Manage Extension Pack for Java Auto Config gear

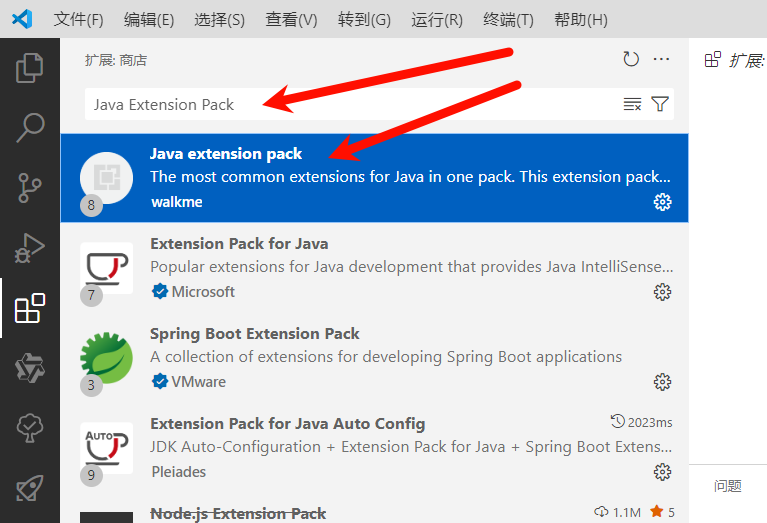point(662,472)
